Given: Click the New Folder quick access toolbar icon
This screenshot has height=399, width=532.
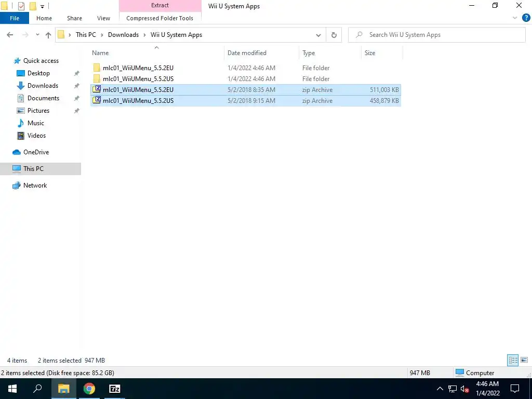Looking at the screenshot, I should [x=33, y=6].
